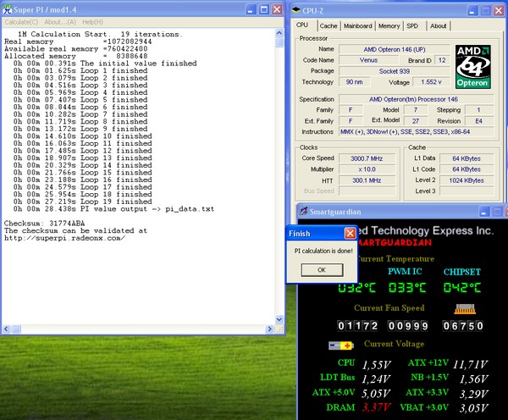Click the CPU Name field 'AMD Opteron 146 (UP)'

(x=395, y=49)
